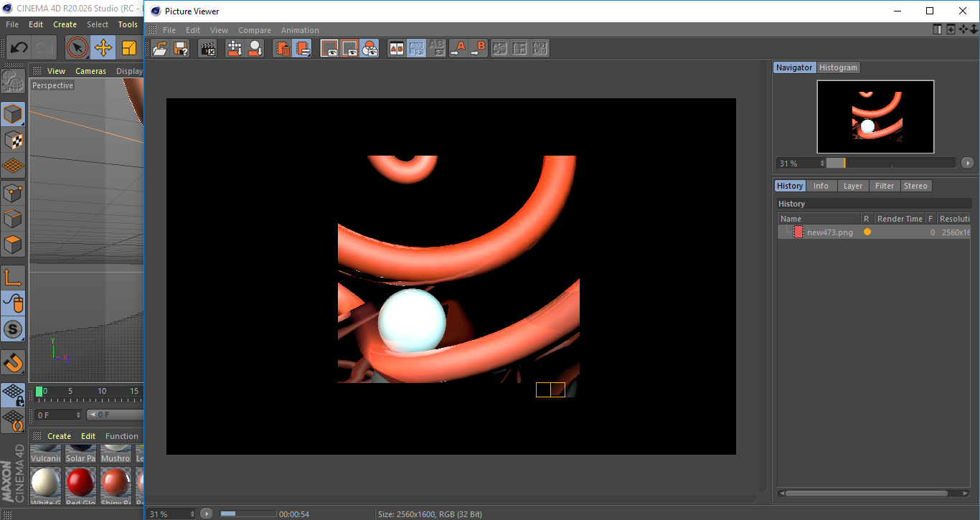Screen dimensions: 980x520
Task: Select Workplane orange grid icon
Action: (x=13, y=166)
